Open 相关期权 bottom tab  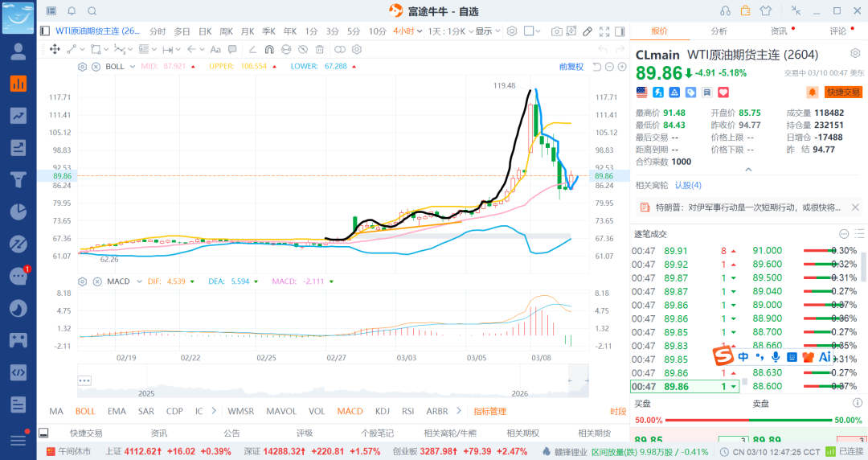click(522, 433)
